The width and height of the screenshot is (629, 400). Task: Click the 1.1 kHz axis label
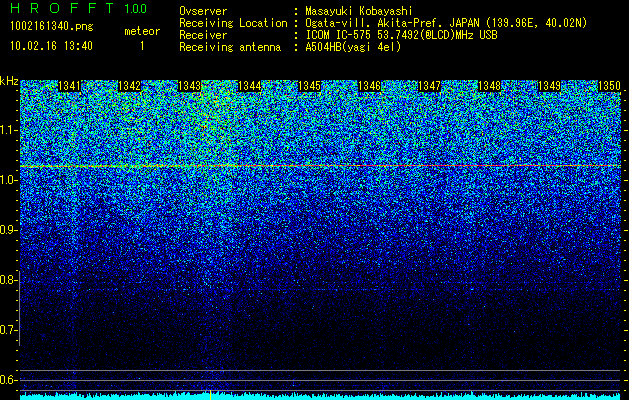(x=9, y=130)
